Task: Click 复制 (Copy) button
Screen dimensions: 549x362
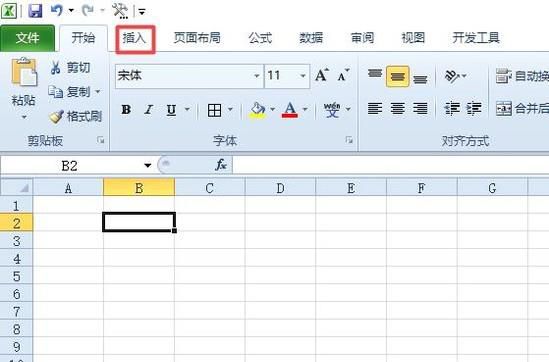Action: pos(69,92)
